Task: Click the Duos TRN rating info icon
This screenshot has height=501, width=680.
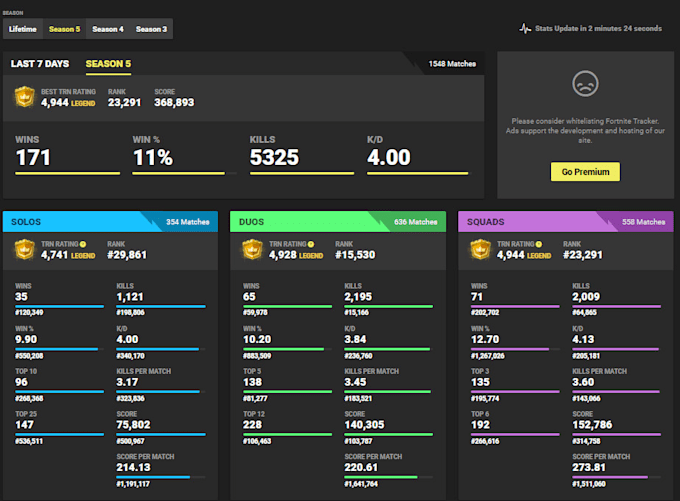Action: [x=311, y=244]
